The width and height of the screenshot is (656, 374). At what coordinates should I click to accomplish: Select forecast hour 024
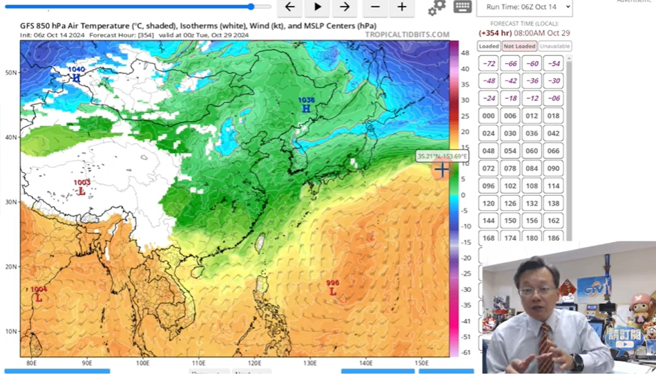tap(488, 133)
